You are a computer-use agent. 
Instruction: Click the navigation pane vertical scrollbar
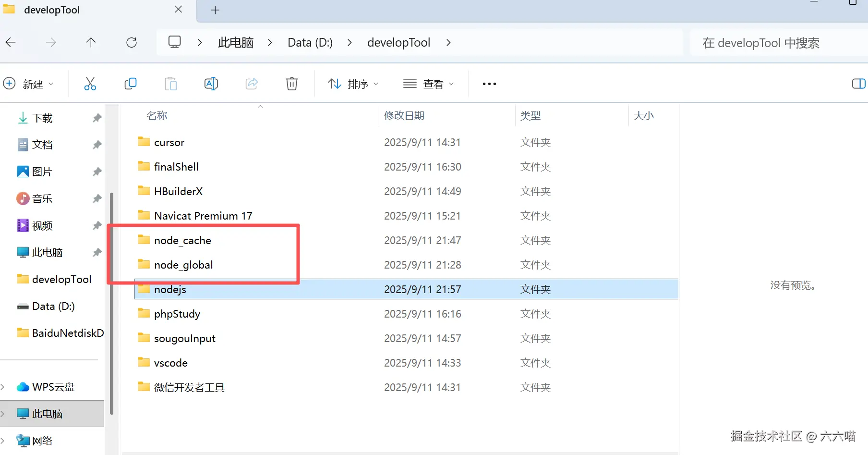[111, 303]
